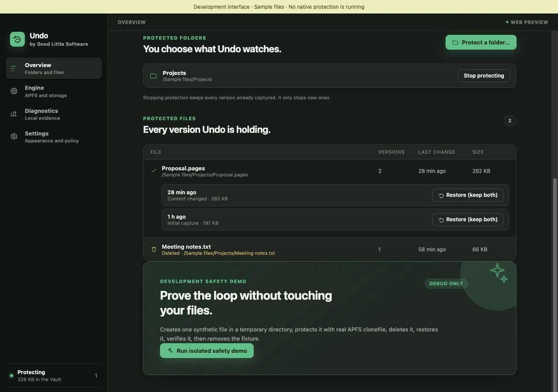Click the Deleted path under Meeting notes.txt

218,253
